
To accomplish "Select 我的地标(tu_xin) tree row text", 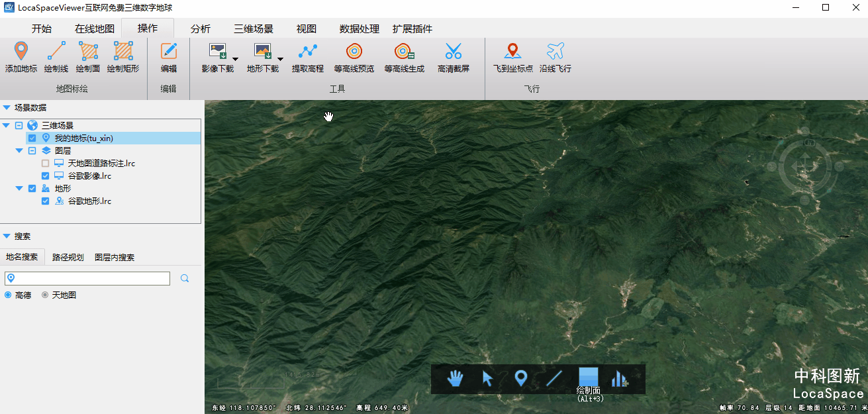I will [x=84, y=138].
